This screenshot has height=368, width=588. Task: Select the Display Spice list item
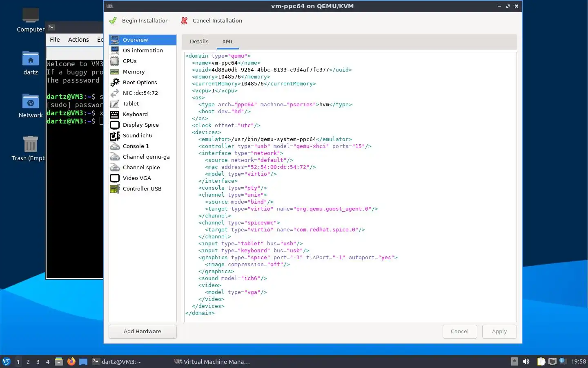point(143,125)
